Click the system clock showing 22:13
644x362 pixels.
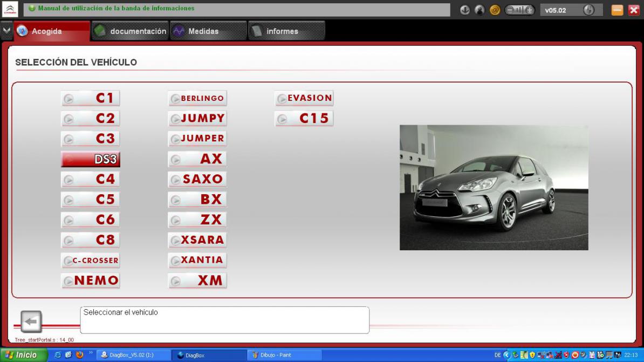point(631,355)
